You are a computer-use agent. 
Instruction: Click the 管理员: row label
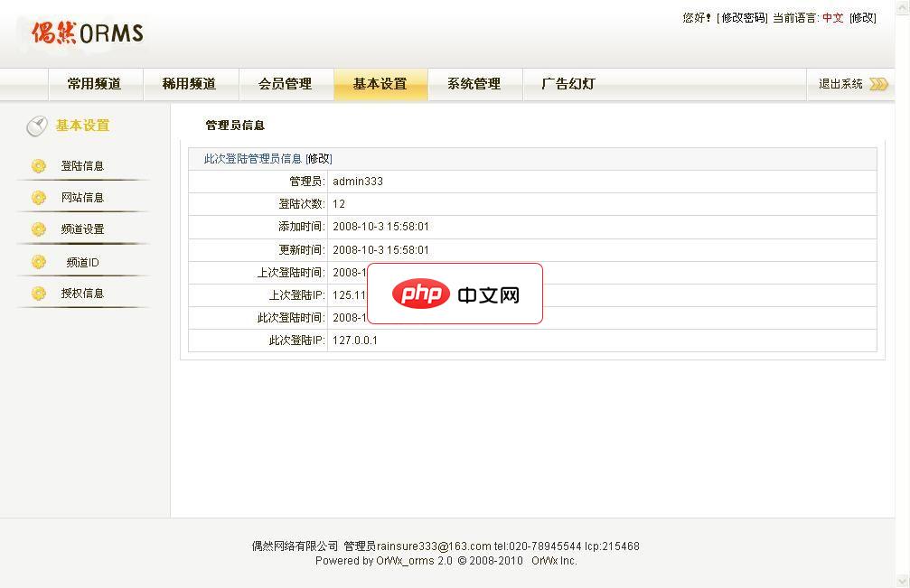(307, 182)
